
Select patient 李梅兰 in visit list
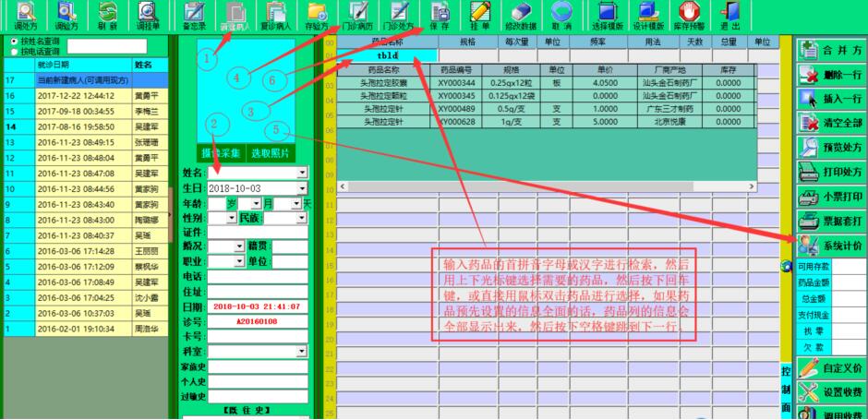(143, 111)
